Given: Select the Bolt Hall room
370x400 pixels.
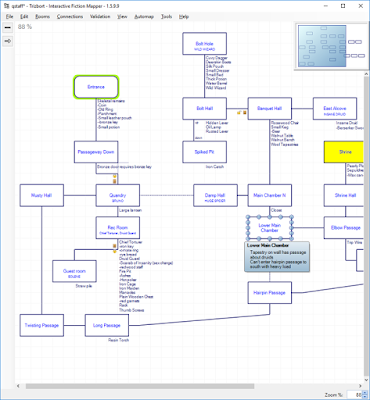Looking at the screenshot, I should 205,109.
